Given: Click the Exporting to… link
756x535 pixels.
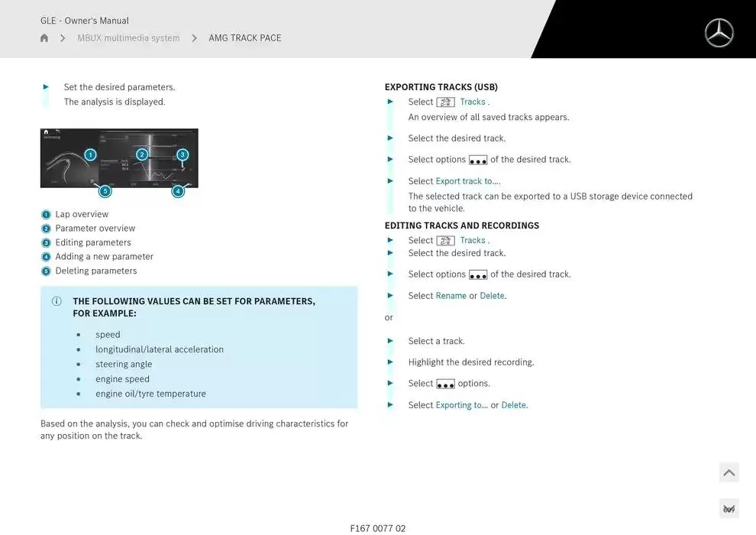Looking at the screenshot, I should (x=461, y=405).
